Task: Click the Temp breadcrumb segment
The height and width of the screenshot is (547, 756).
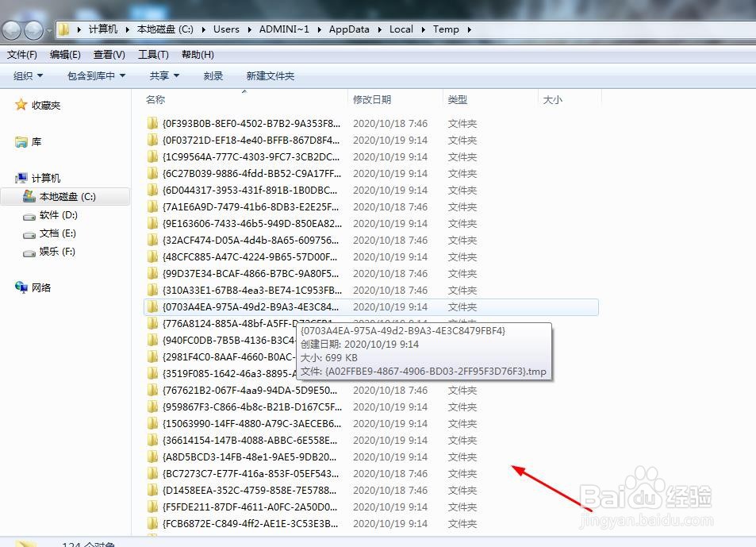Action: pos(446,29)
